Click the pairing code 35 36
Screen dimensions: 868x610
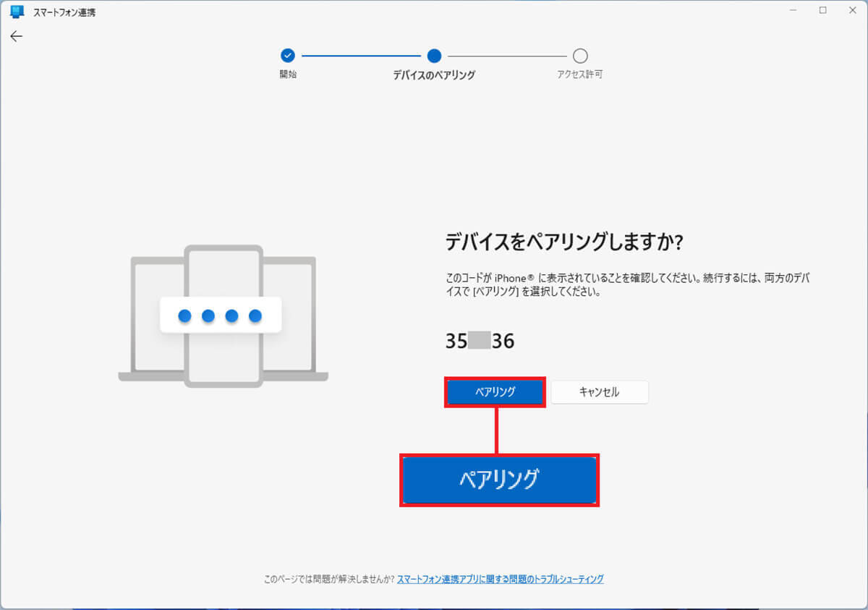[480, 341]
